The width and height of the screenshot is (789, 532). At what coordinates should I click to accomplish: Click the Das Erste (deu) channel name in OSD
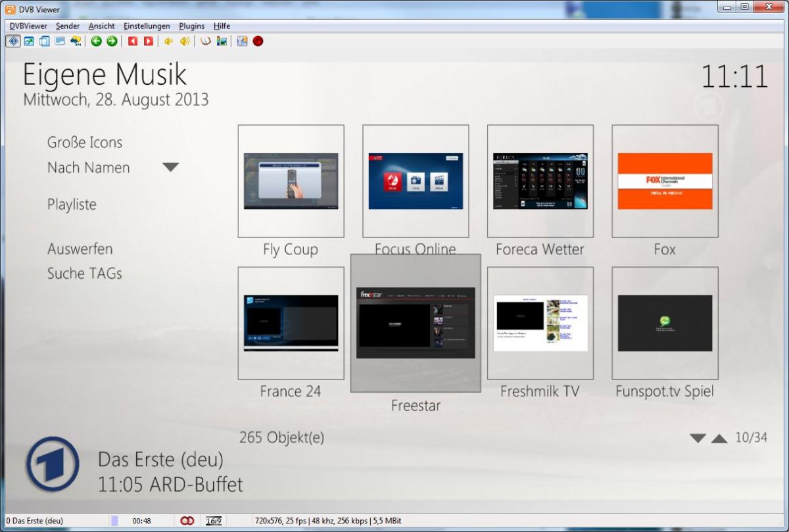[160, 460]
